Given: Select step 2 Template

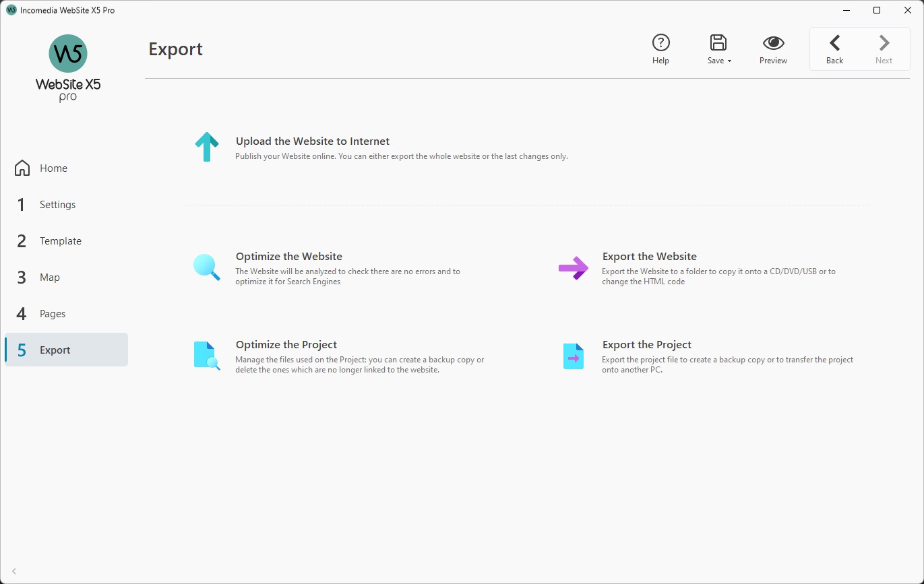Looking at the screenshot, I should (x=60, y=240).
